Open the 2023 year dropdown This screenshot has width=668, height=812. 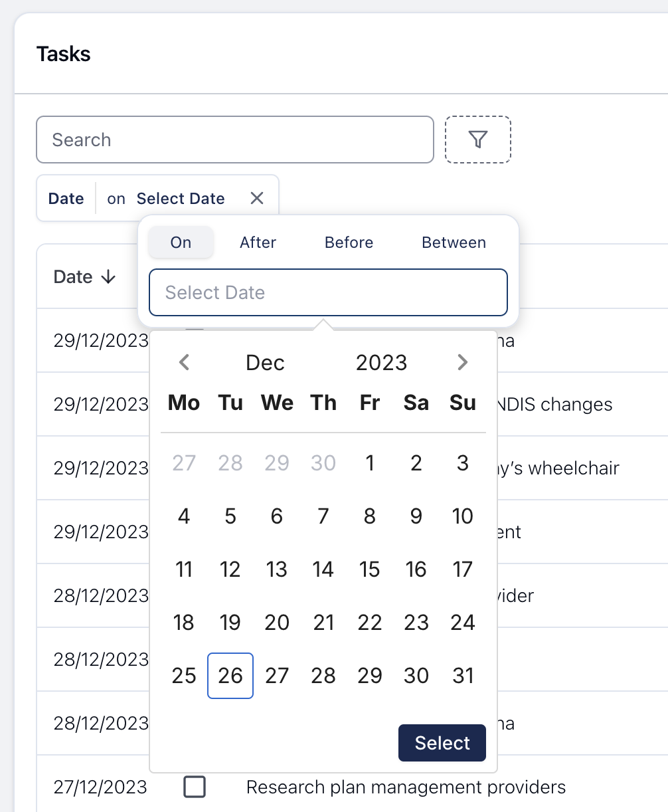(381, 362)
